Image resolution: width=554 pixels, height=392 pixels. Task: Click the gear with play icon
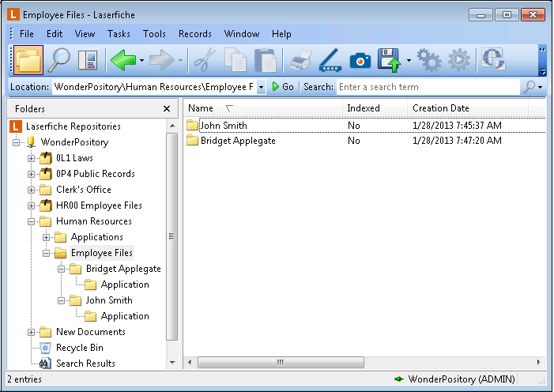point(459,60)
